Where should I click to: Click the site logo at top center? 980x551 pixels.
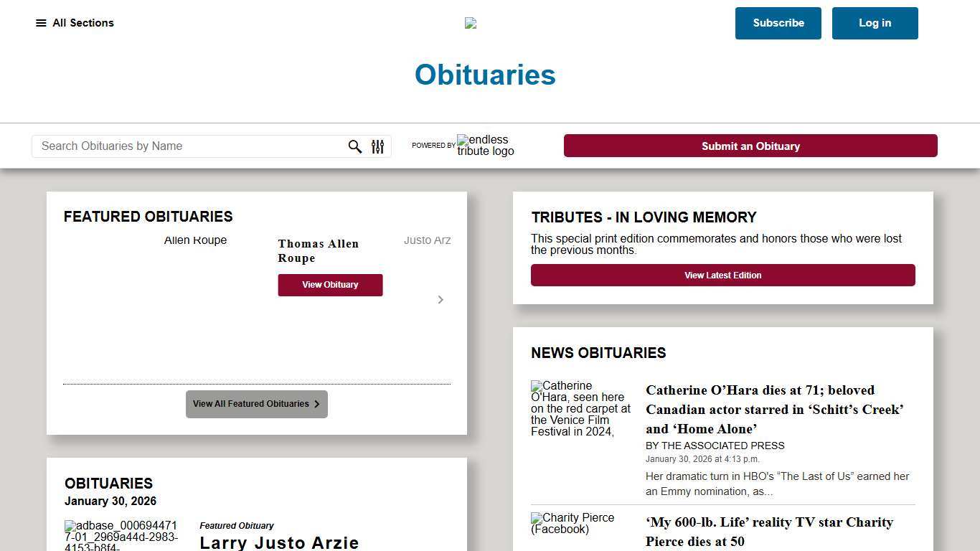point(470,22)
